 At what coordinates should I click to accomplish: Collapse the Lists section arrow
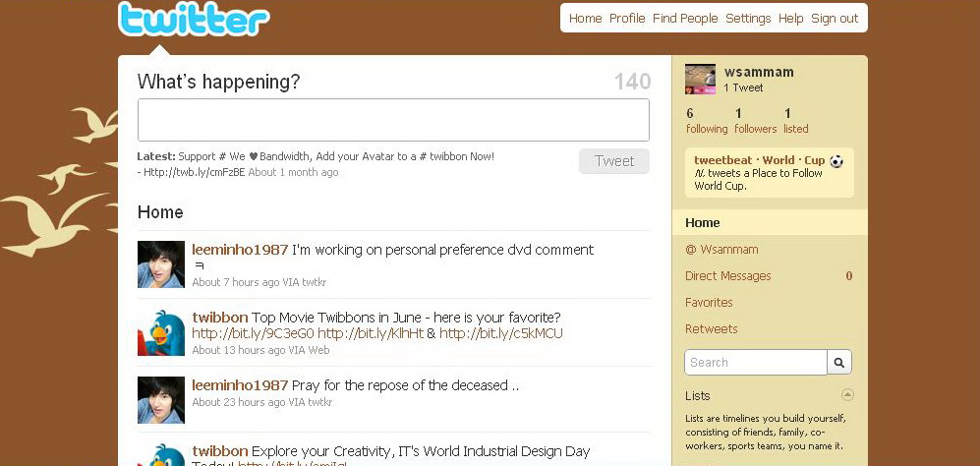pos(847,394)
